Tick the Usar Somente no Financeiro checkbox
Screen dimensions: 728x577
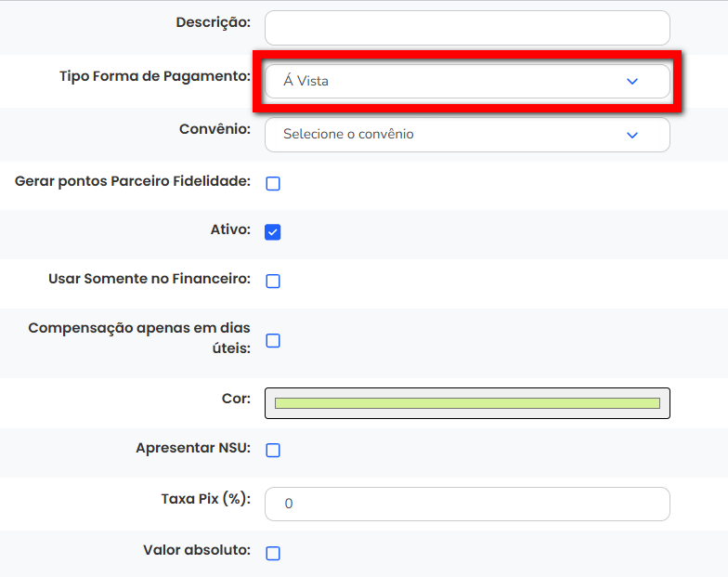tap(273, 282)
